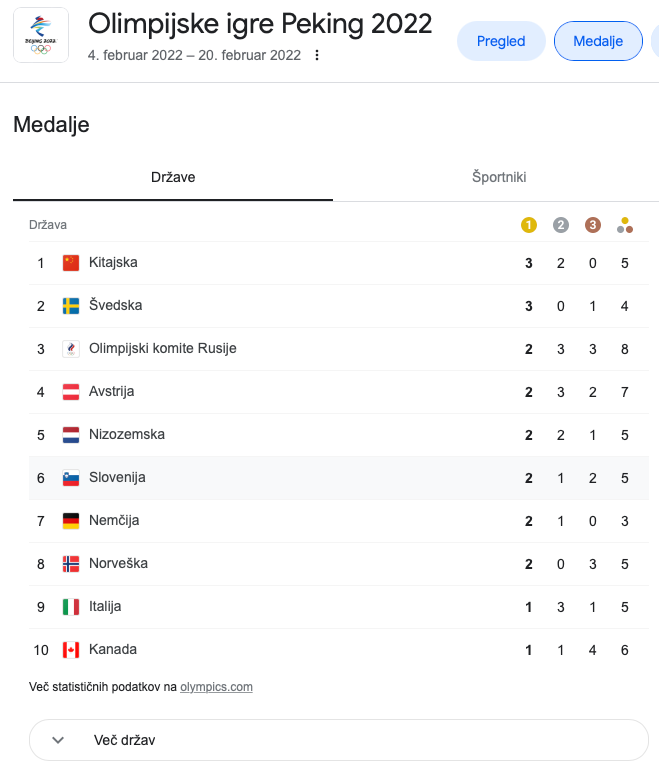The image size is (659, 767).
Task: Click the Russian Olympic Committee emblem
Action: pyautogui.click(x=71, y=349)
